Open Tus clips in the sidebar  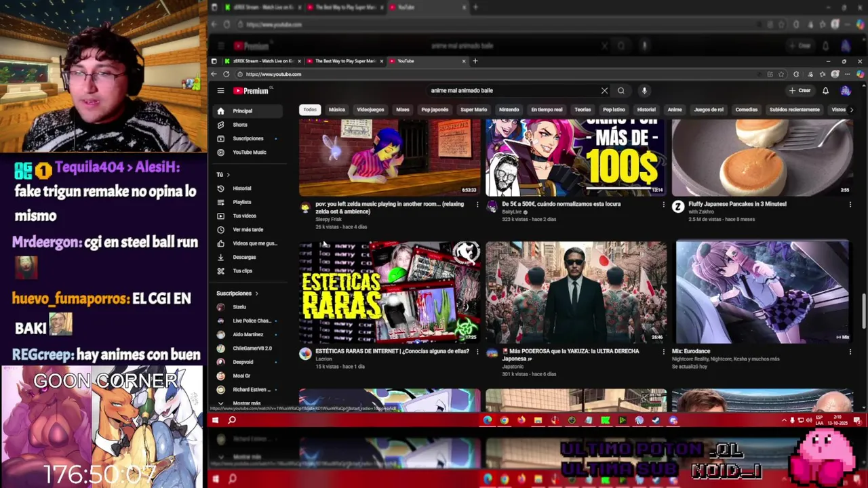[247, 270]
